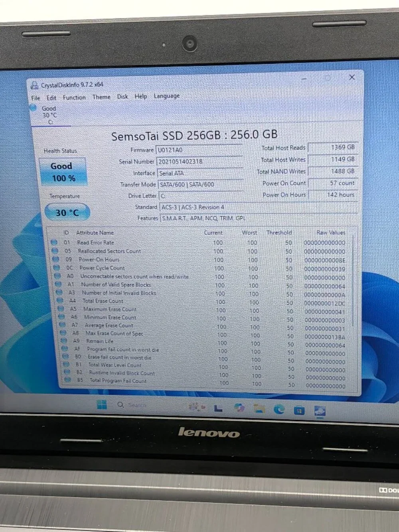This screenshot has width=399, height=532.
Task: Open the Help menu
Action: click(140, 96)
